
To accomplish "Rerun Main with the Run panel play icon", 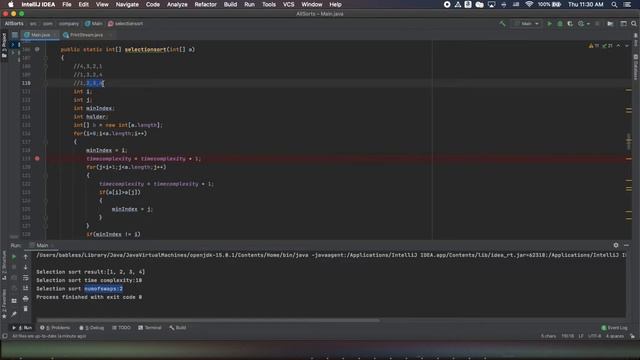I will [x=14, y=257].
